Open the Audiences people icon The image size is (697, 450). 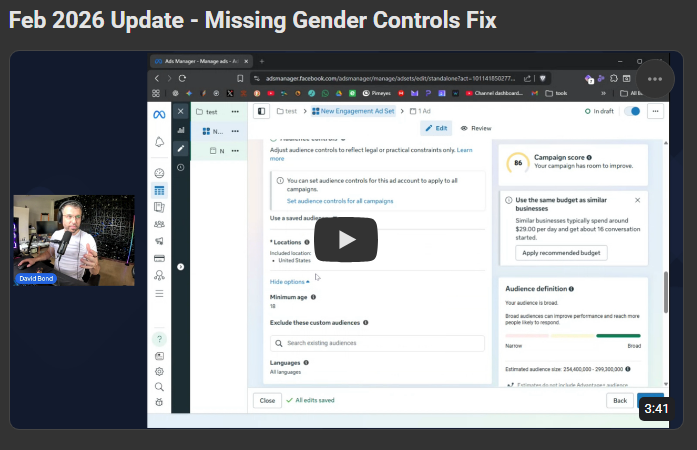pyautogui.click(x=159, y=224)
